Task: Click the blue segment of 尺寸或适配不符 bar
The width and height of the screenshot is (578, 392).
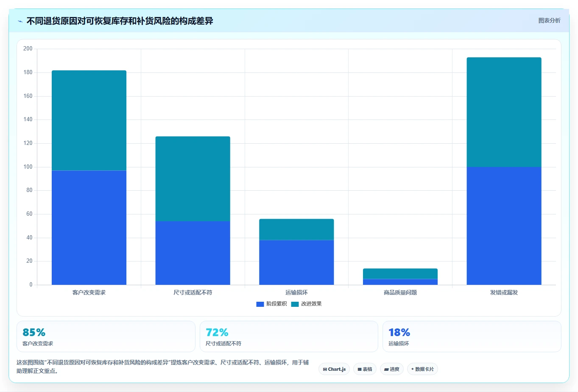Action: [193, 253]
